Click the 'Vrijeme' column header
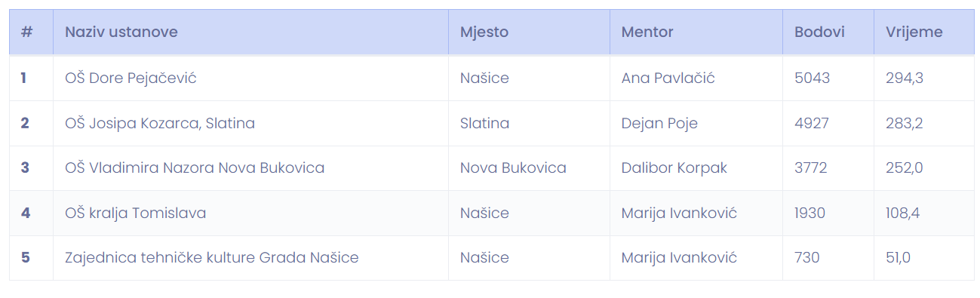Viewport: 980px width, 298px height. click(914, 32)
